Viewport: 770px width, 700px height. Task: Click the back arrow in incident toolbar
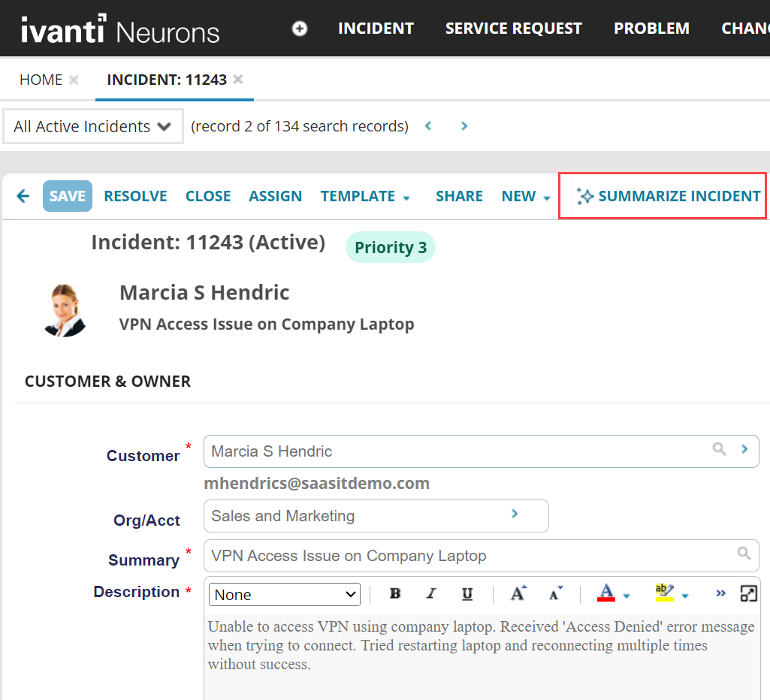click(x=23, y=196)
